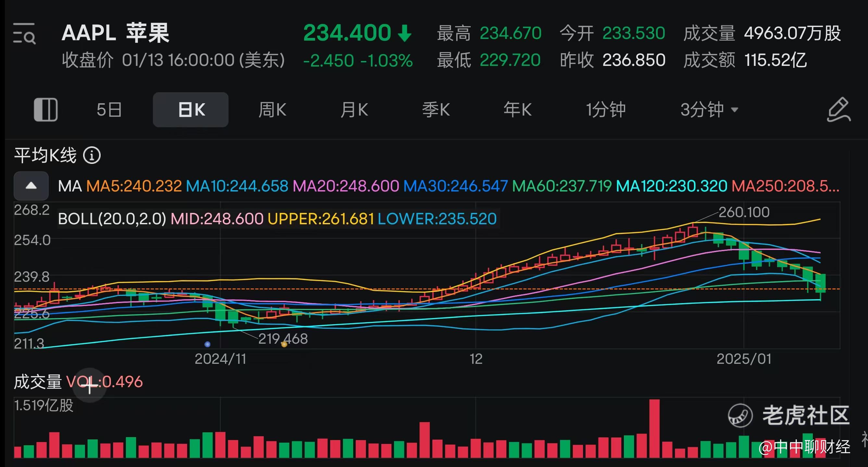The image size is (868, 467).
Task: Tap the 成交量 VOL indicator label
Action: tap(38, 382)
